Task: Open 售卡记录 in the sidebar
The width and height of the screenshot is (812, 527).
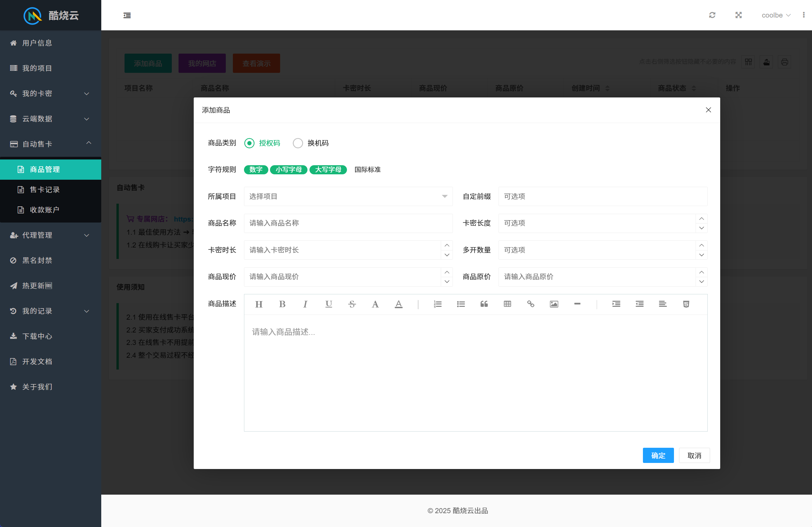Action: click(x=45, y=189)
